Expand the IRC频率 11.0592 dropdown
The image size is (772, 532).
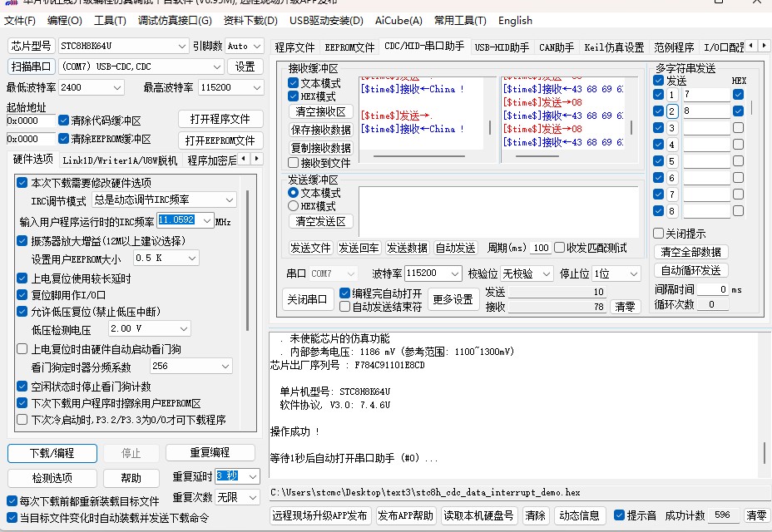pyautogui.click(x=207, y=220)
